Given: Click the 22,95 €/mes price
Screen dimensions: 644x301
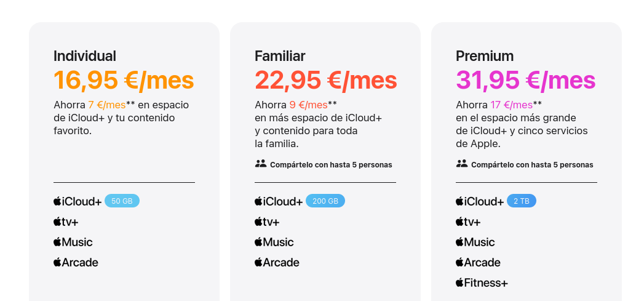Looking at the screenshot, I should (x=325, y=80).
